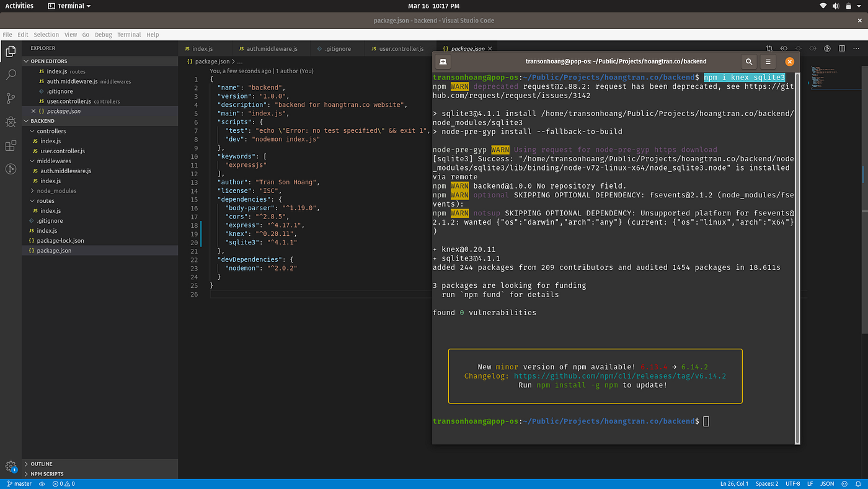The height and width of the screenshot is (489, 868).
Task: Click the Ln 26, Col 1 indicator
Action: point(735,483)
